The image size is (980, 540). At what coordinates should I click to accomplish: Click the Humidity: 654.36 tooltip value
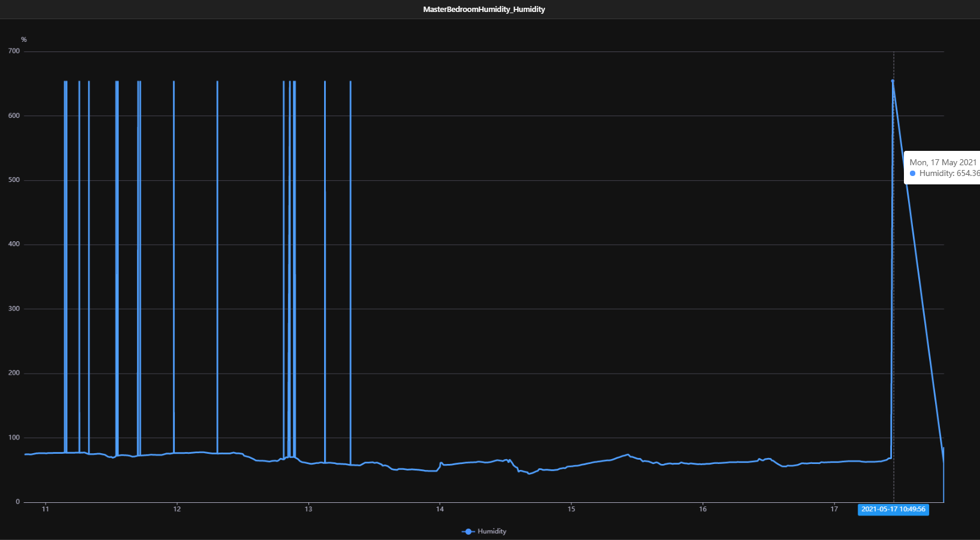pos(949,174)
